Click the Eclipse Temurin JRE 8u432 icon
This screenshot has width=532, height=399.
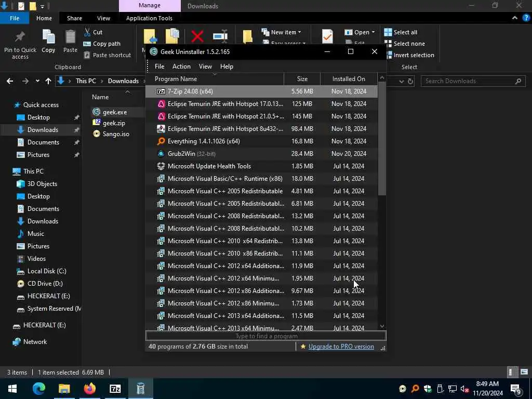[161, 129]
